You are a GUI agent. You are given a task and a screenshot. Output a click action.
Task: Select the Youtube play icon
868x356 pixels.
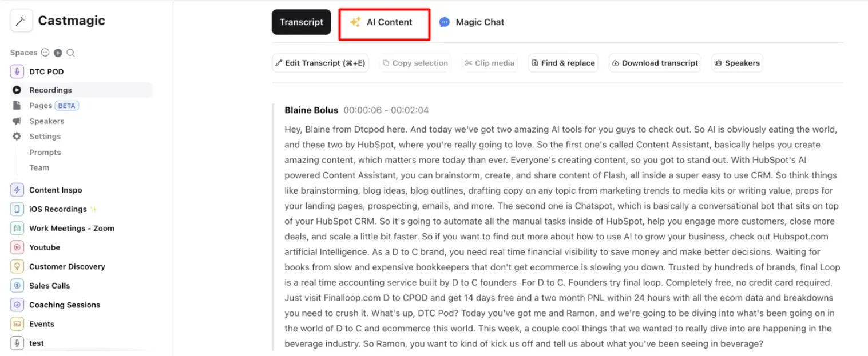(17, 247)
